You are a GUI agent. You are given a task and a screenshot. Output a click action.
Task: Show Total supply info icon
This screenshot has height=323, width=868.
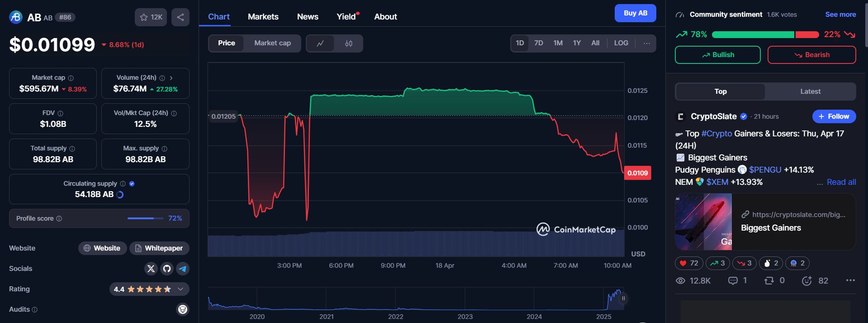(72, 149)
